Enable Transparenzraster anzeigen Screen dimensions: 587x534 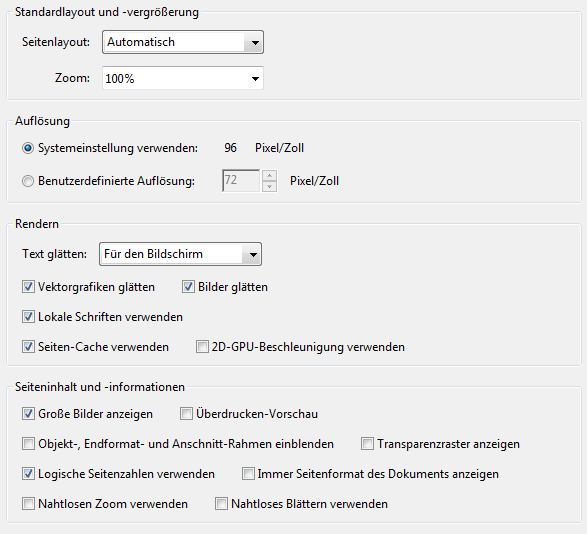367,444
